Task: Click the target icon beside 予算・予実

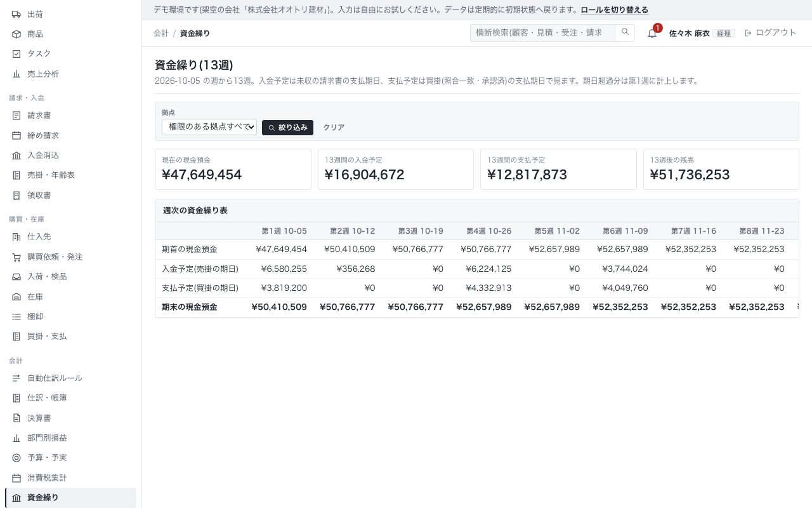Action: click(16, 458)
